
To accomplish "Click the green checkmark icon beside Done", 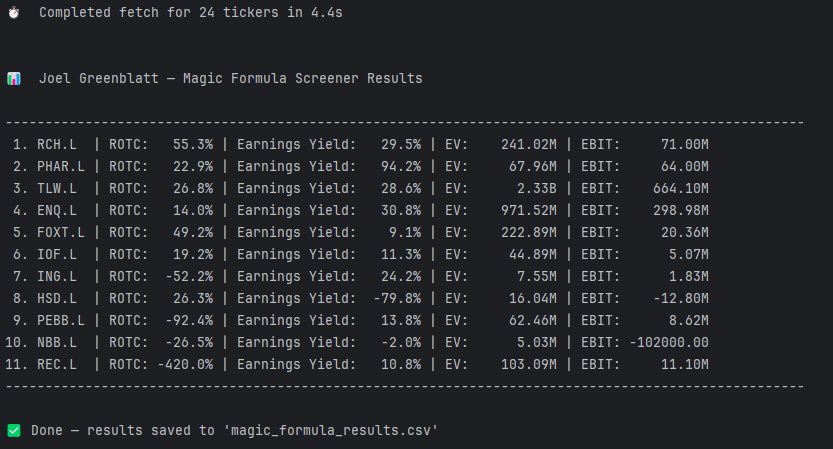I will [14, 430].
